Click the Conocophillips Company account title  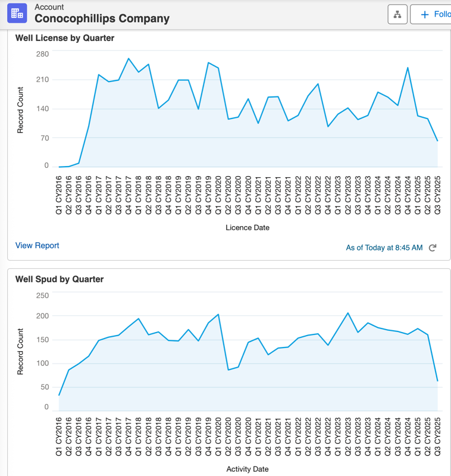click(102, 18)
